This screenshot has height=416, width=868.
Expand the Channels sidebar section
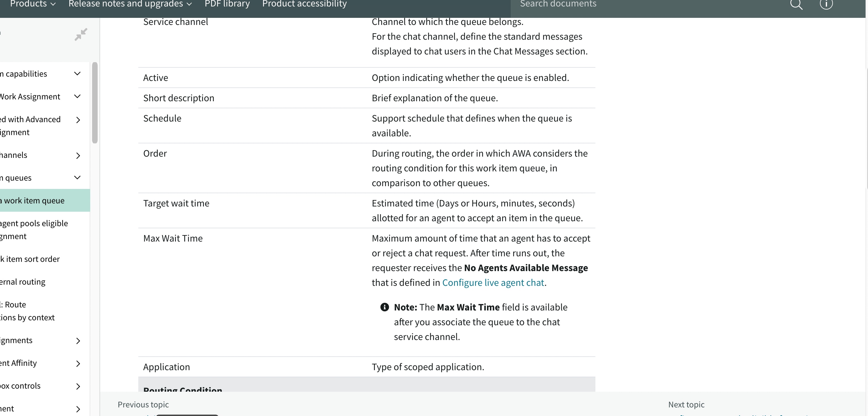click(x=78, y=155)
